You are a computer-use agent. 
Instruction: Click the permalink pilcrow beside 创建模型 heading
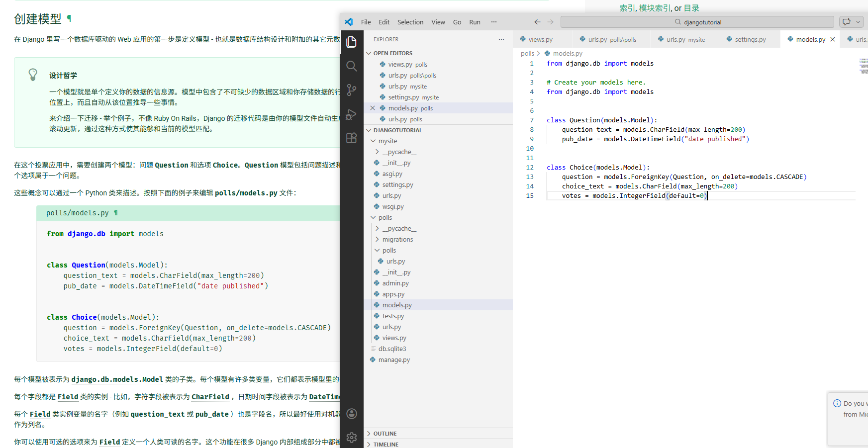click(69, 18)
